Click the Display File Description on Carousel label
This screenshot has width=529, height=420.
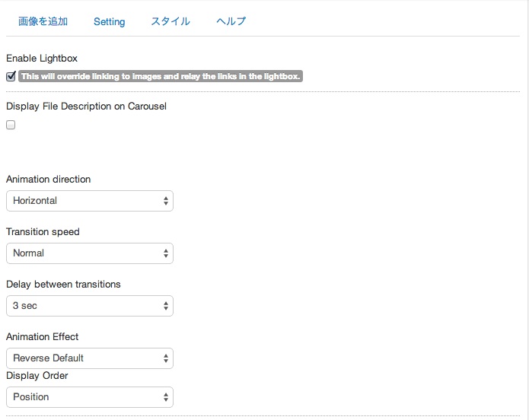pos(86,106)
